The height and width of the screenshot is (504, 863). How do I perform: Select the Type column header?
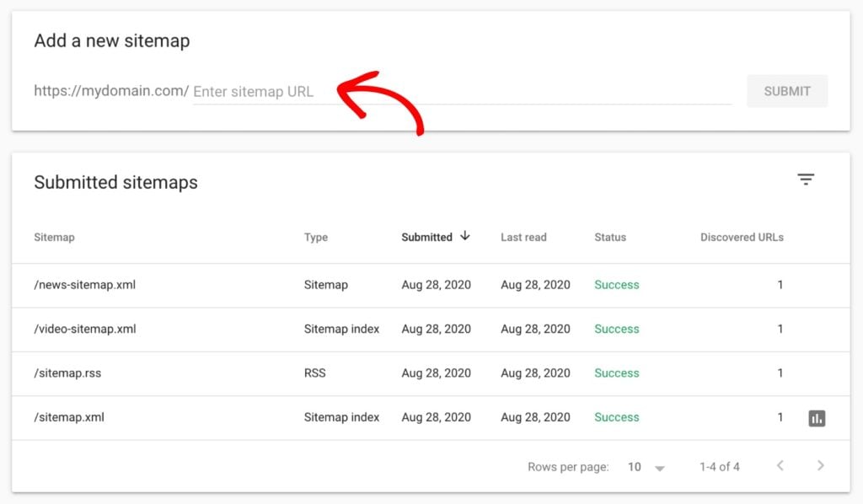coord(315,237)
